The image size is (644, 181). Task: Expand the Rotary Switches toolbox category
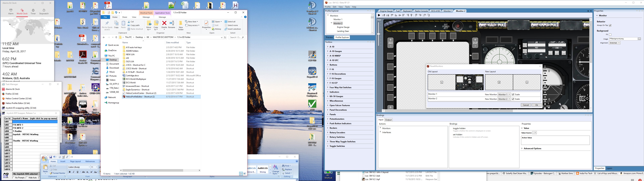(x=328, y=137)
